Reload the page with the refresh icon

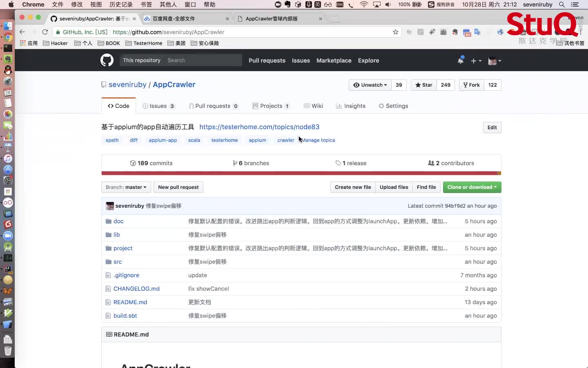pos(45,32)
